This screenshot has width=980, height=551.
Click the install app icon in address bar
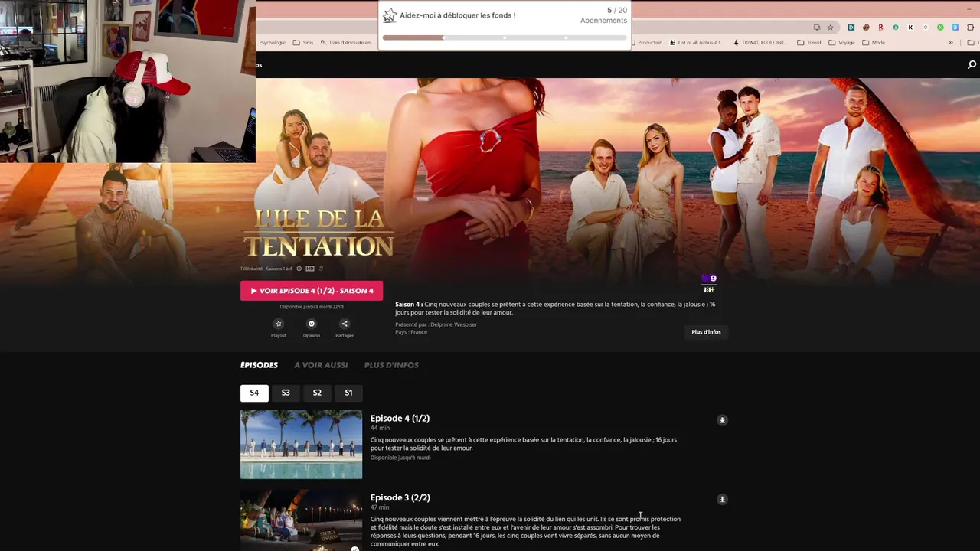click(817, 28)
